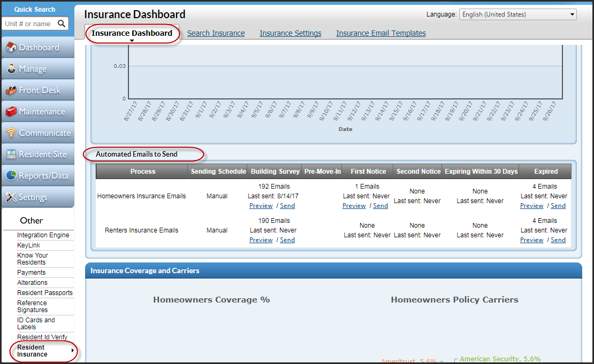Send Renters Expired emails
Image resolution: width=594 pixels, height=364 pixels.
coord(558,240)
